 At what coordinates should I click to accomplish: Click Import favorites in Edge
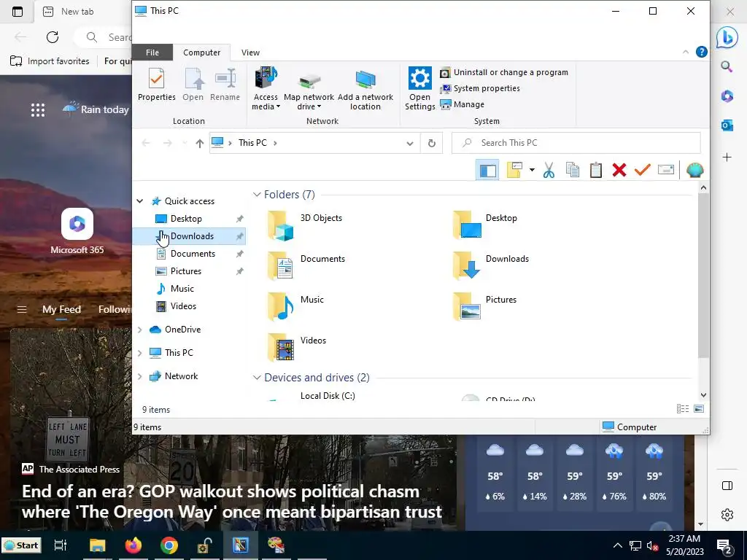50,61
